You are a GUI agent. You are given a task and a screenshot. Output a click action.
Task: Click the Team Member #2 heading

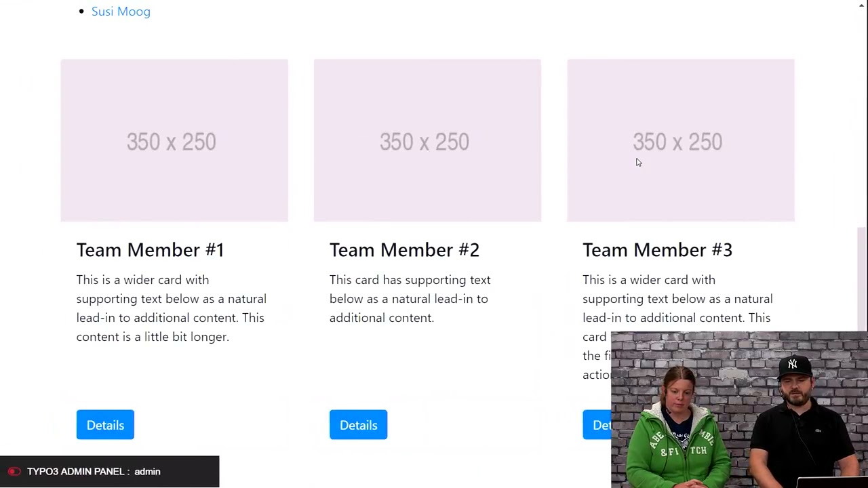[404, 250]
